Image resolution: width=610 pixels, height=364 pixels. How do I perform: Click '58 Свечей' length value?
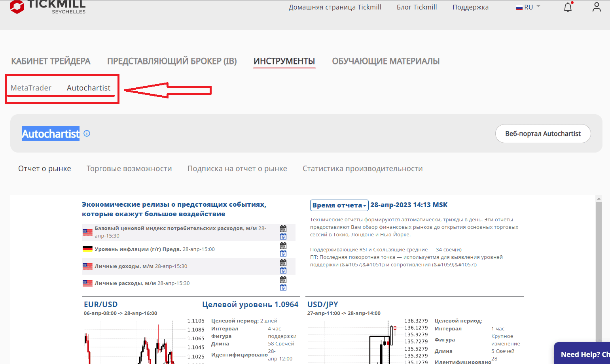[281, 343]
